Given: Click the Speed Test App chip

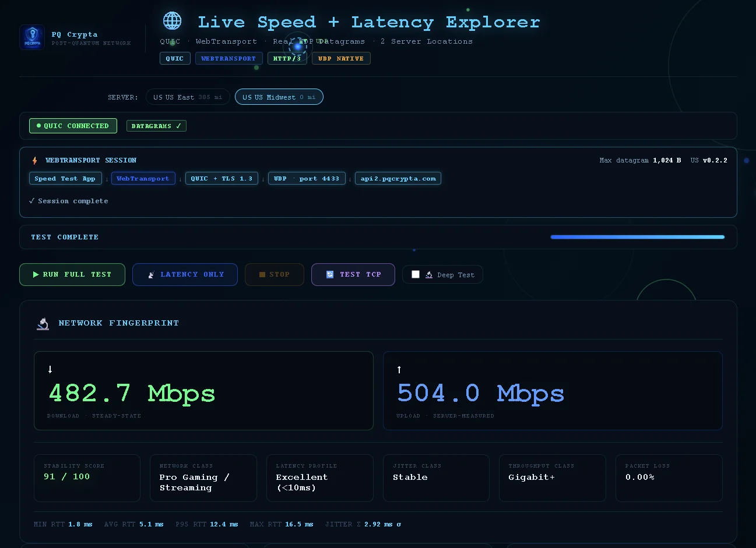Looking at the screenshot, I should click(65, 179).
